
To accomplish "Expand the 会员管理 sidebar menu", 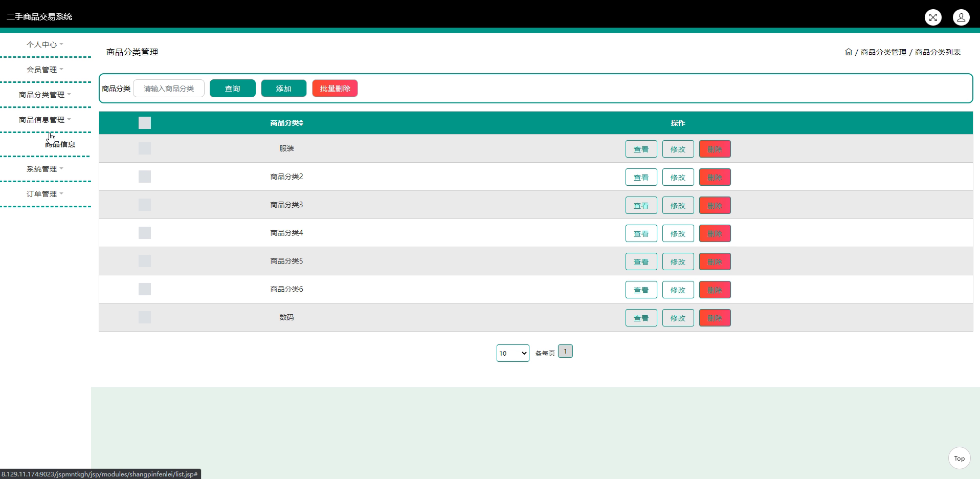I will (x=45, y=70).
